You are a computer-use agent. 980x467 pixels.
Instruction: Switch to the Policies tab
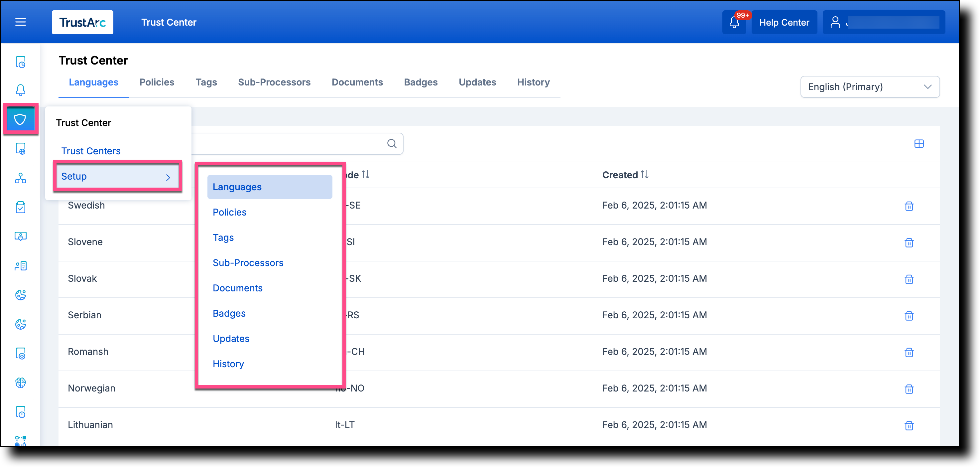(157, 82)
